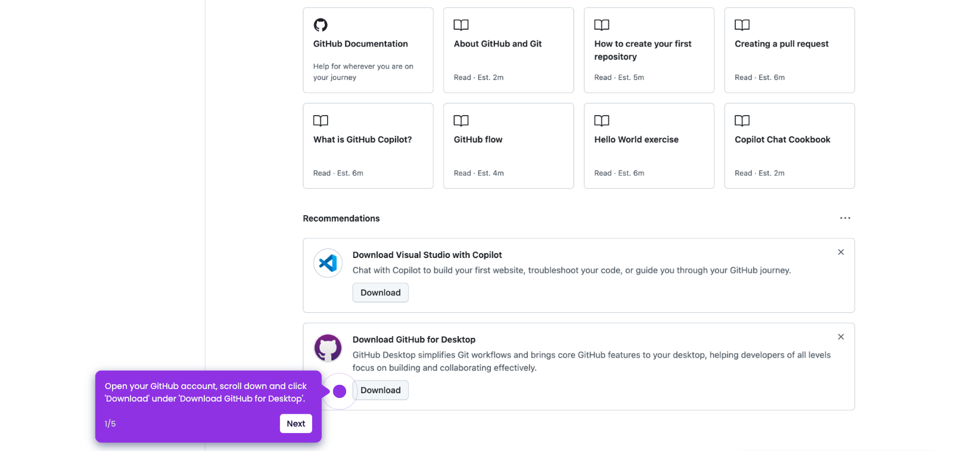Open the What is GitHub Copilot? article
Screen dimensions: 980x451
click(x=368, y=146)
